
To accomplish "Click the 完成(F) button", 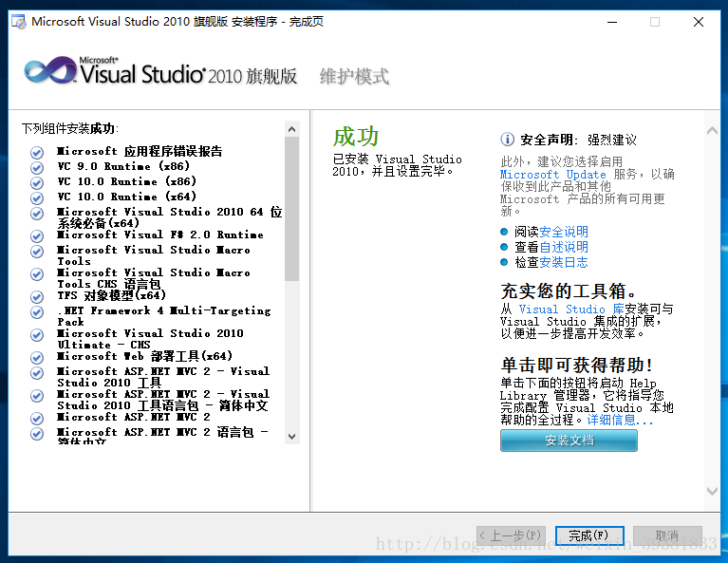I will coord(589,535).
